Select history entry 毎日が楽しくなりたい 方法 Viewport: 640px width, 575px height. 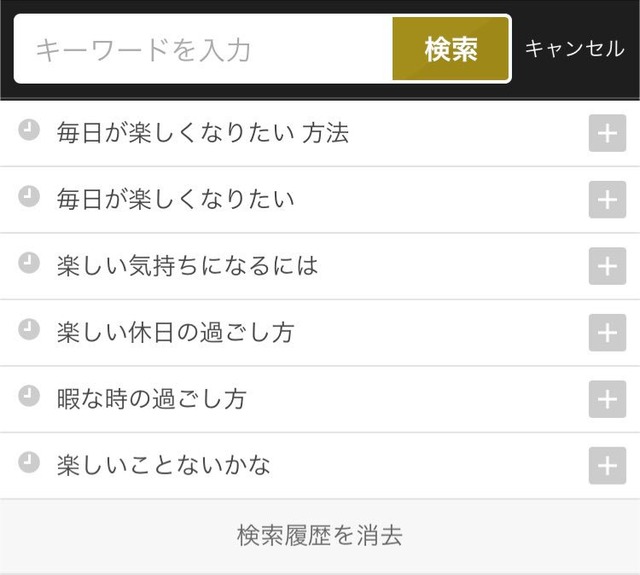pos(203,133)
